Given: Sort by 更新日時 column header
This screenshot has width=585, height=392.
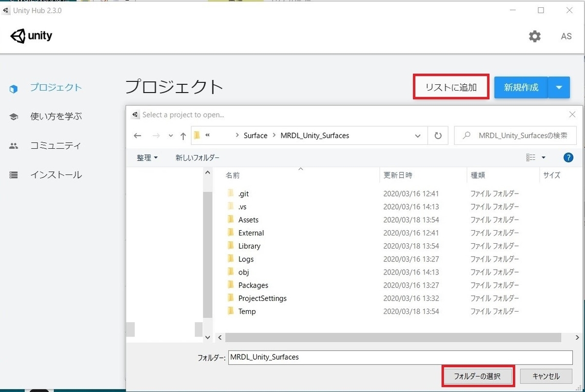Looking at the screenshot, I should coord(398,176).
